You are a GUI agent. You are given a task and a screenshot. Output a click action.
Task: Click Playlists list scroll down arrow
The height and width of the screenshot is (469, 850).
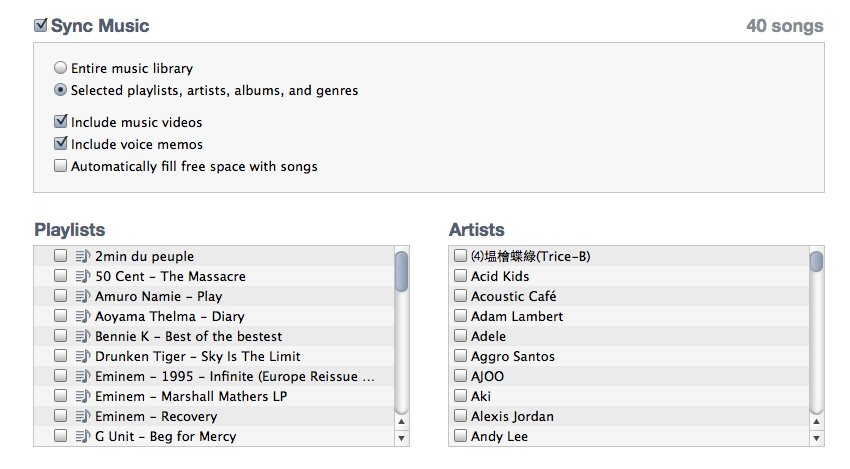[401, 438]
